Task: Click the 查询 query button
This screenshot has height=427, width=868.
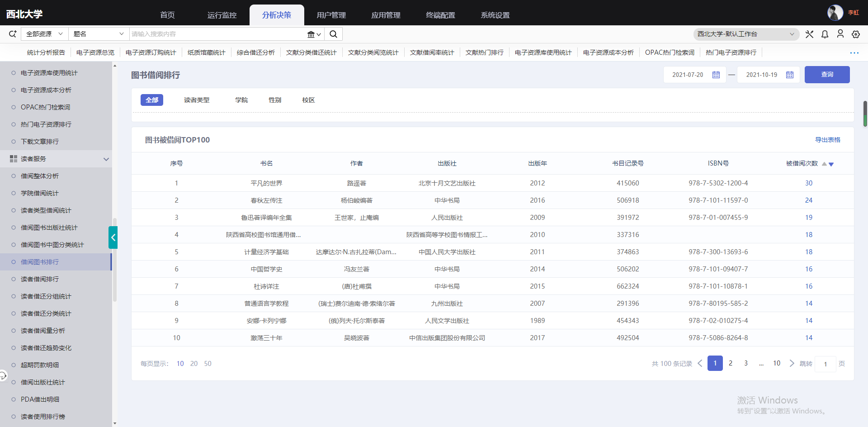Action: [827, 75]
